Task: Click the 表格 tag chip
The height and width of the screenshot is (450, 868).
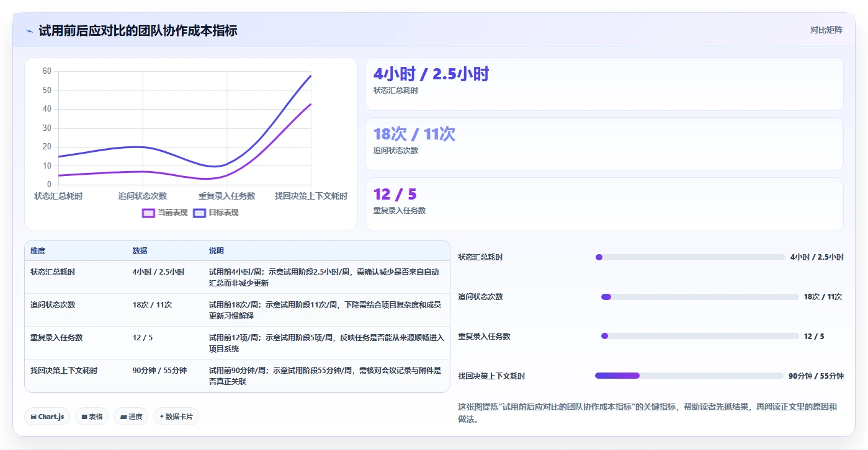Action: [92, 417]
